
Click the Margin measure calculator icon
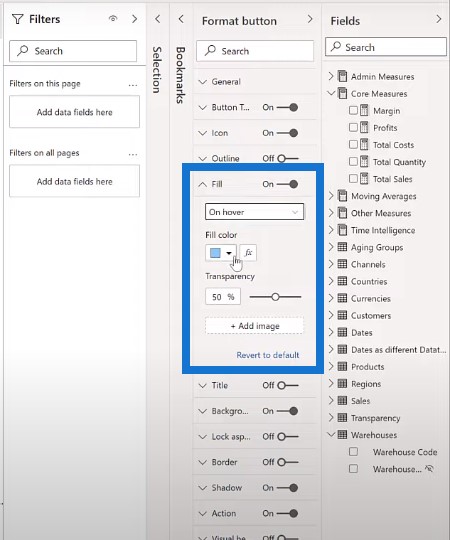(x=364, y=110)
